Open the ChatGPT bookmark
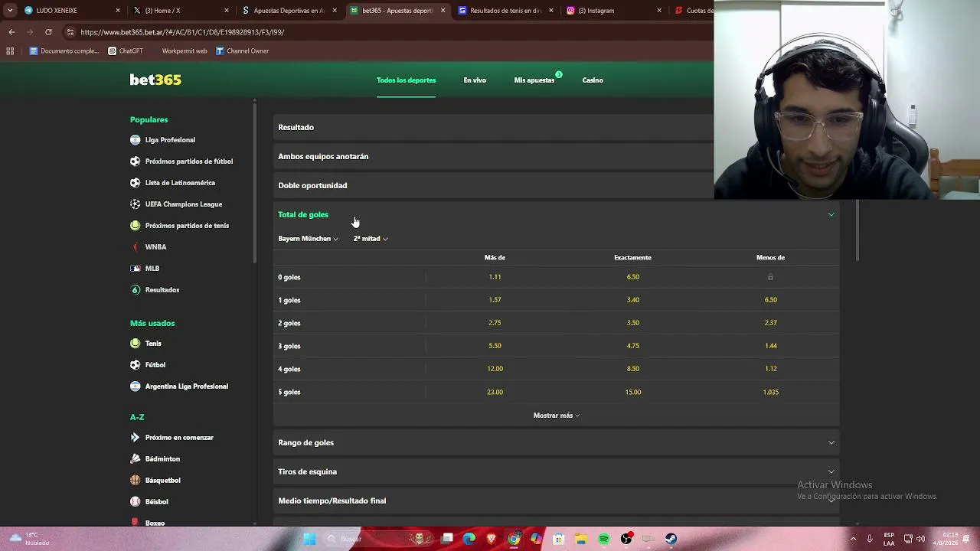 click(126, 51)
